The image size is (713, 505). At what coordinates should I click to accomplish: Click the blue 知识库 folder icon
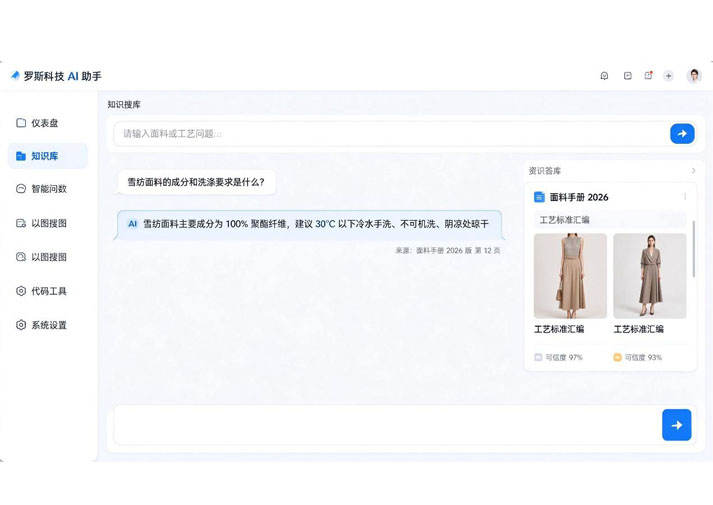[21, 156]
